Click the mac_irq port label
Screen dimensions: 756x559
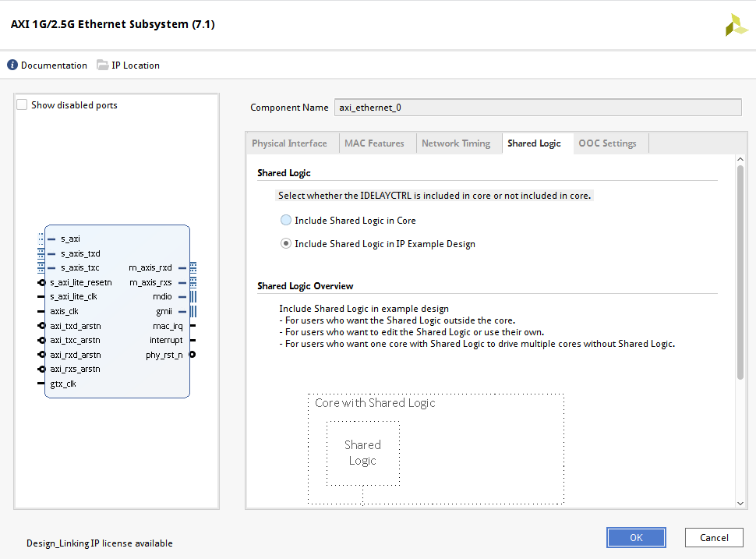[x=168, y=326]
